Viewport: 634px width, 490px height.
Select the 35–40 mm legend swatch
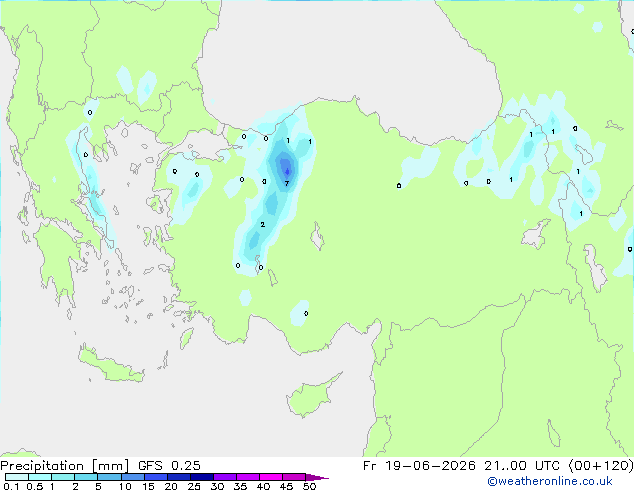pyautogui.click(x=248, y=477)
